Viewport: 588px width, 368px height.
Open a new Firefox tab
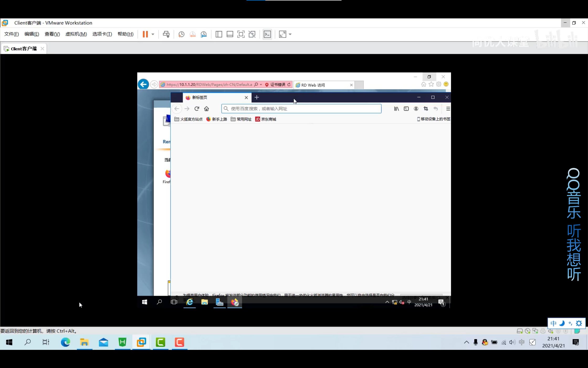coord(256,97)
